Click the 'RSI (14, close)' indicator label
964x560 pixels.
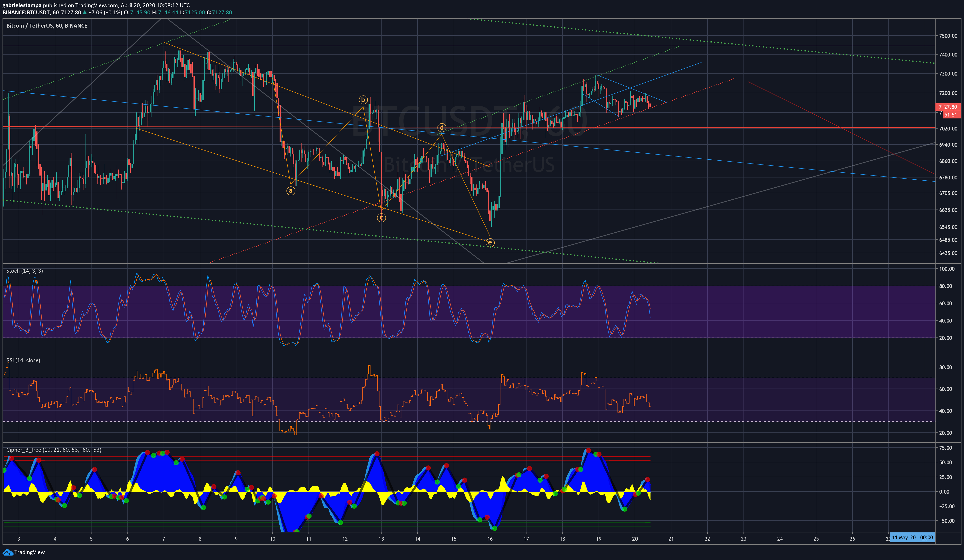pyautogui.click(x=23, y=360)
